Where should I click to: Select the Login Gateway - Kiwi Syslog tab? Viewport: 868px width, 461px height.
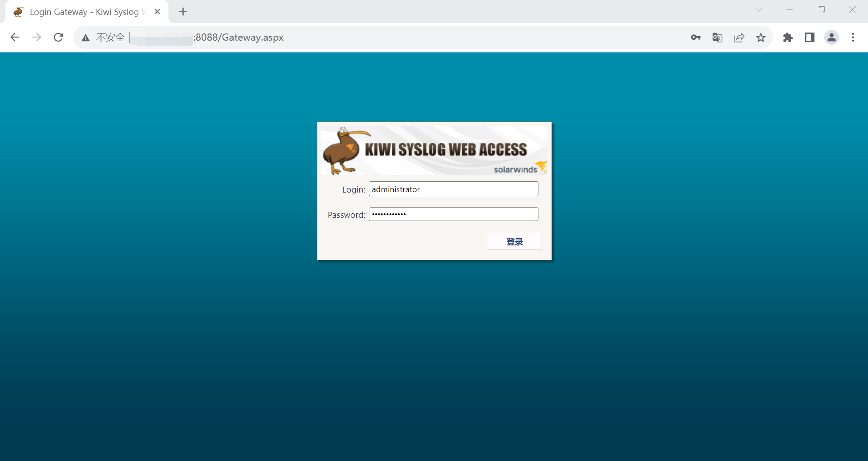[87, 12]
